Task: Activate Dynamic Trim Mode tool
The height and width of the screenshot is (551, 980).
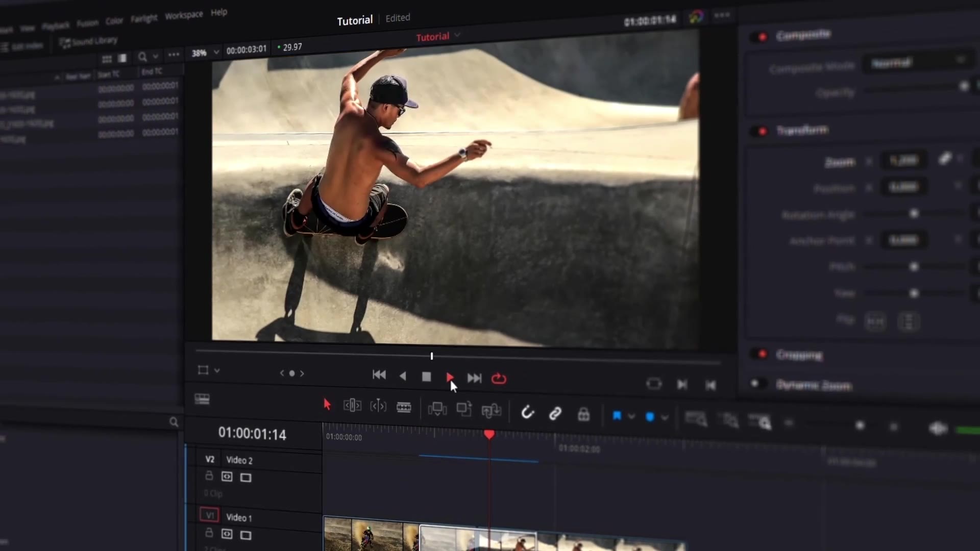Action: (378, 406)
